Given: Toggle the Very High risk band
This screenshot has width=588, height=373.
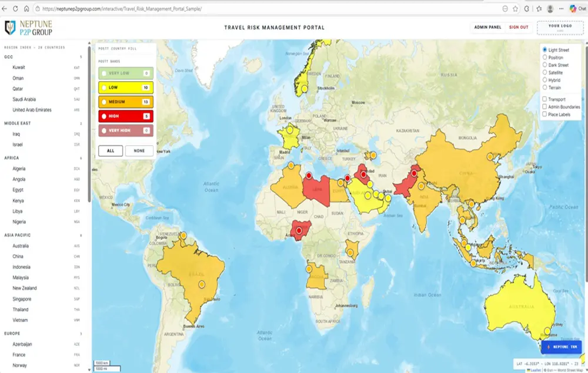Looking at the screenshot, I should 126,130.
